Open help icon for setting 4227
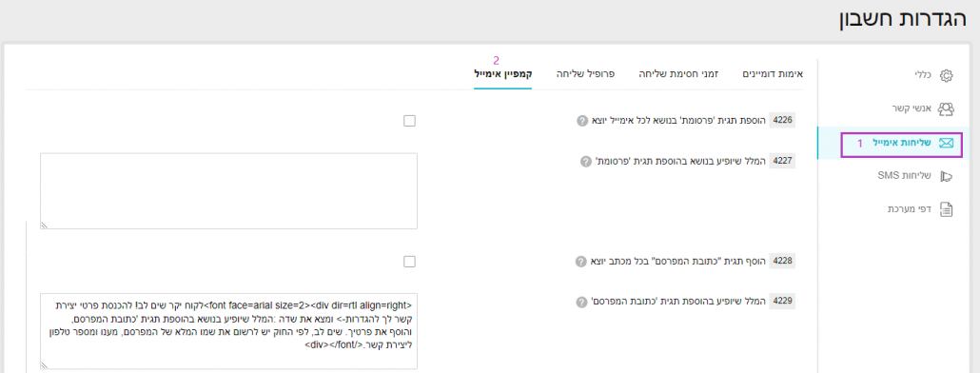The height and width of the screenshot is (373, 980). (x=586, y=161)
